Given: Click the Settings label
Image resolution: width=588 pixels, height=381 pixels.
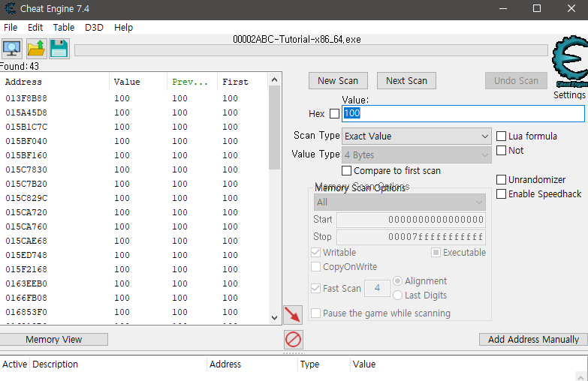Looking at the screenshot, I should (x=569, y=94).
